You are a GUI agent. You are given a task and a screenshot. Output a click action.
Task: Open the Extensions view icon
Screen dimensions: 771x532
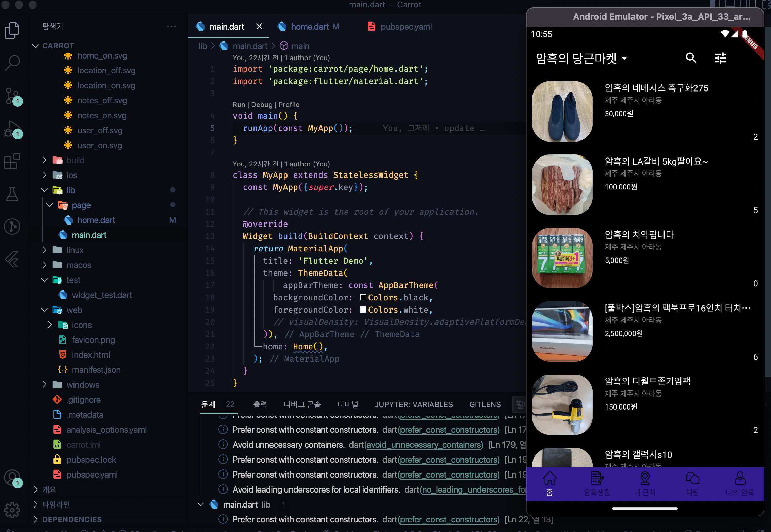click(13, 161)
